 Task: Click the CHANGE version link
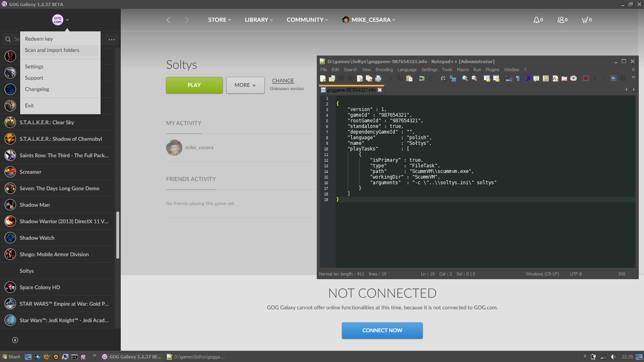click(x=283, y=81)
